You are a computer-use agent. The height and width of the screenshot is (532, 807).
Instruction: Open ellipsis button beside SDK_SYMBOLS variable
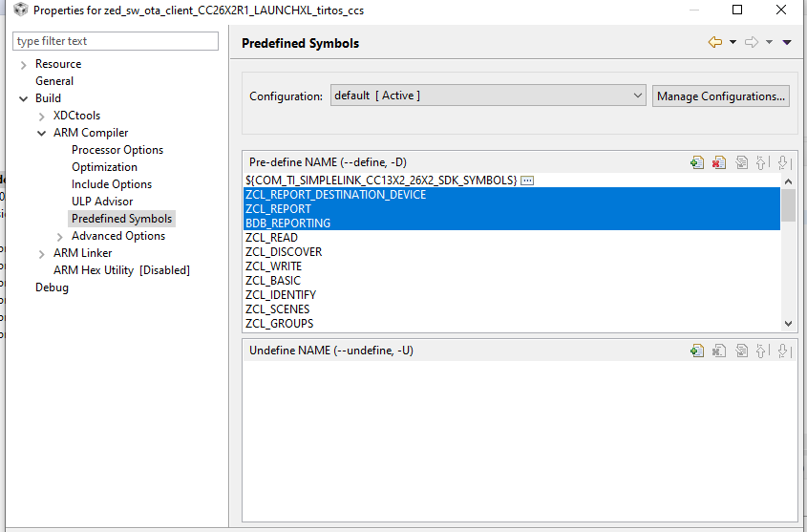click(x=527, y=181)
